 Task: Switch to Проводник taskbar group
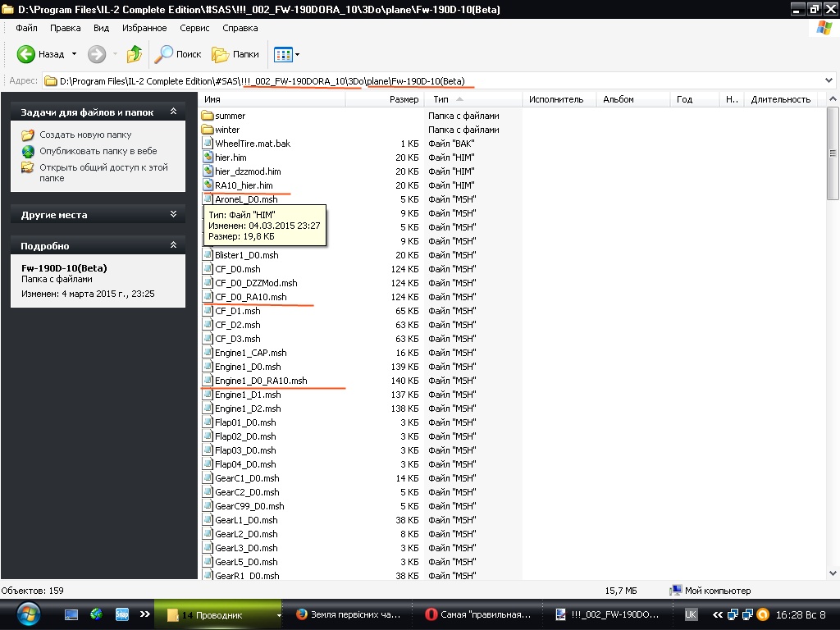pyautogui.click(x=218, y=615)
